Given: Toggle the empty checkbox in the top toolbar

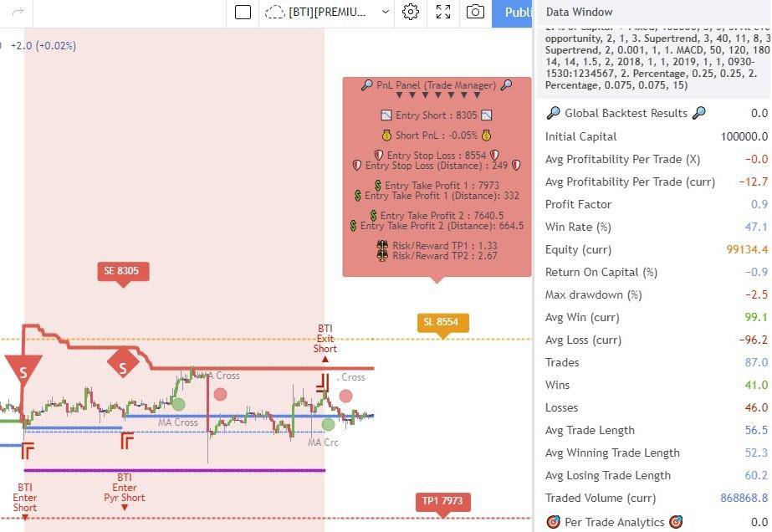Looking at the screenshot, I should point(243,12).
